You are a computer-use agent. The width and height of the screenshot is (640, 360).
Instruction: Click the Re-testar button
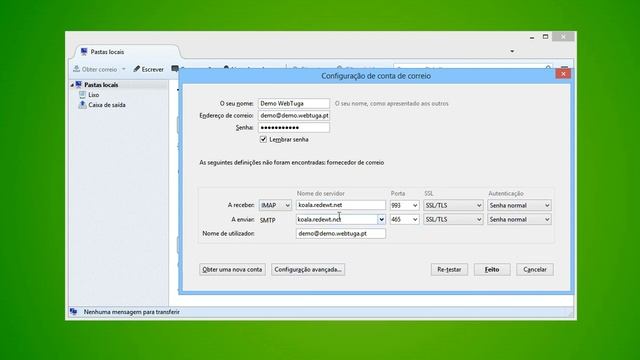pos(449,269)
